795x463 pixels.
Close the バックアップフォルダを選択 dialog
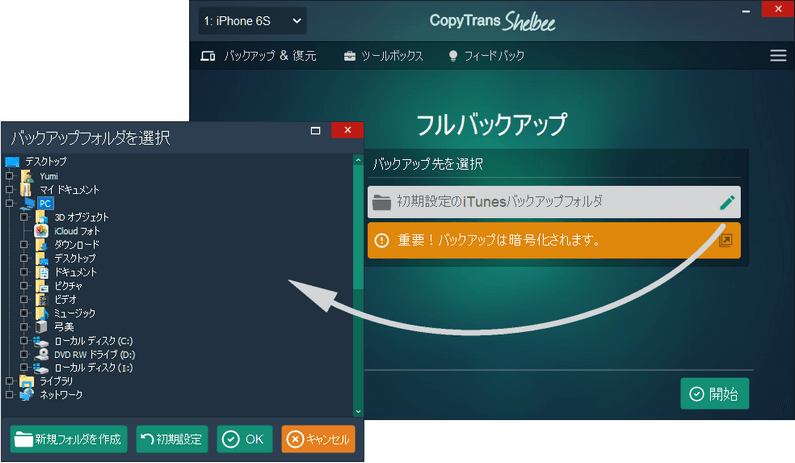[347, 130]
